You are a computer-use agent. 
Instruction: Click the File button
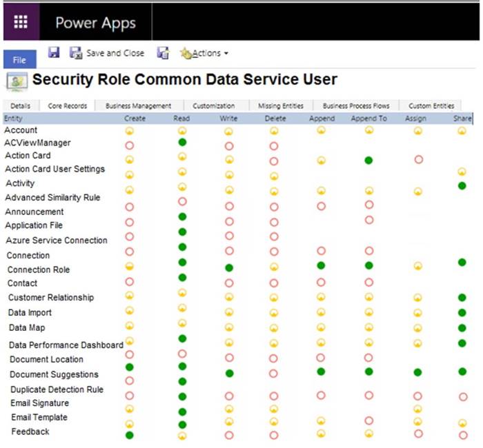19,60
